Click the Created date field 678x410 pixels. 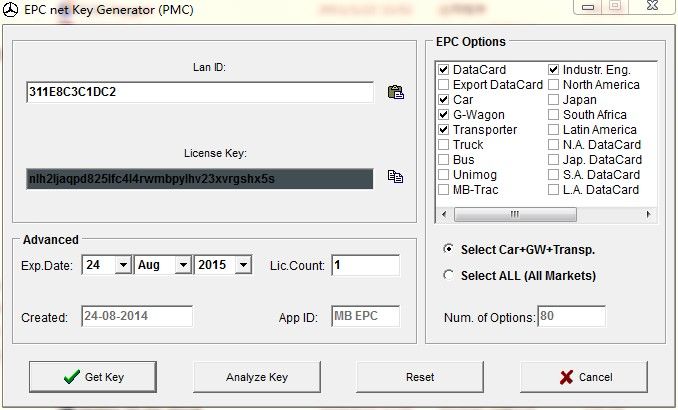[x=137, y=316]
